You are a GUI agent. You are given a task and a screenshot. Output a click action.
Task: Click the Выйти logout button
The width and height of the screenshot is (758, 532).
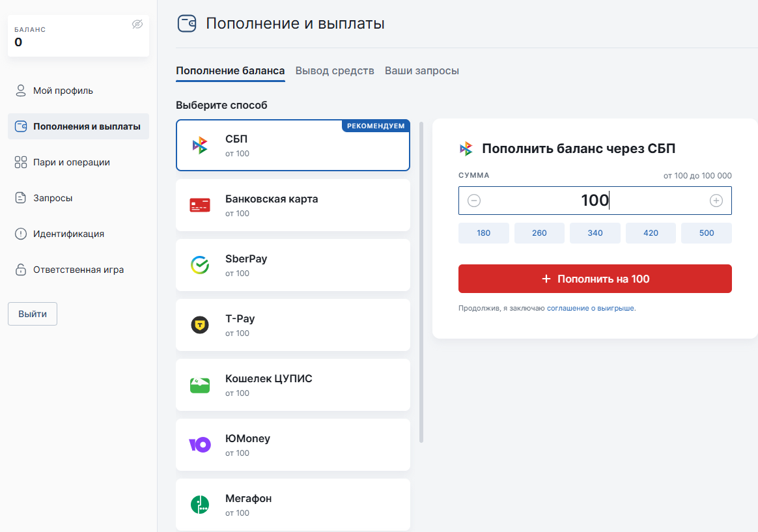point(33,314)
